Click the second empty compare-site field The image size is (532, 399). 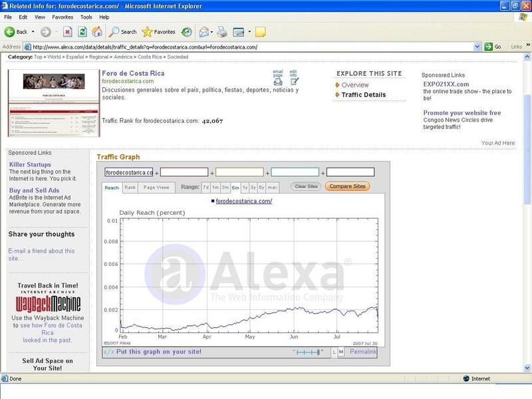click(x=184, y=172)
